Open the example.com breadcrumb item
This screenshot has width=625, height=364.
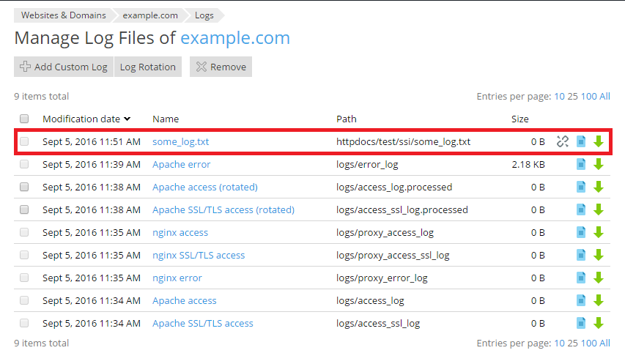coord(150,15)
